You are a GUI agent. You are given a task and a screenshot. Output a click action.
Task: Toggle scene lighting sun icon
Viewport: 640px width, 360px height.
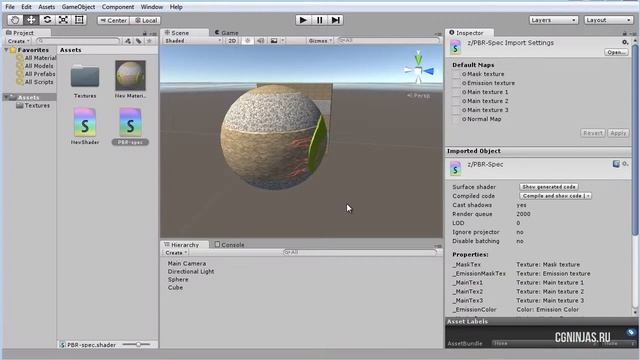247,41
